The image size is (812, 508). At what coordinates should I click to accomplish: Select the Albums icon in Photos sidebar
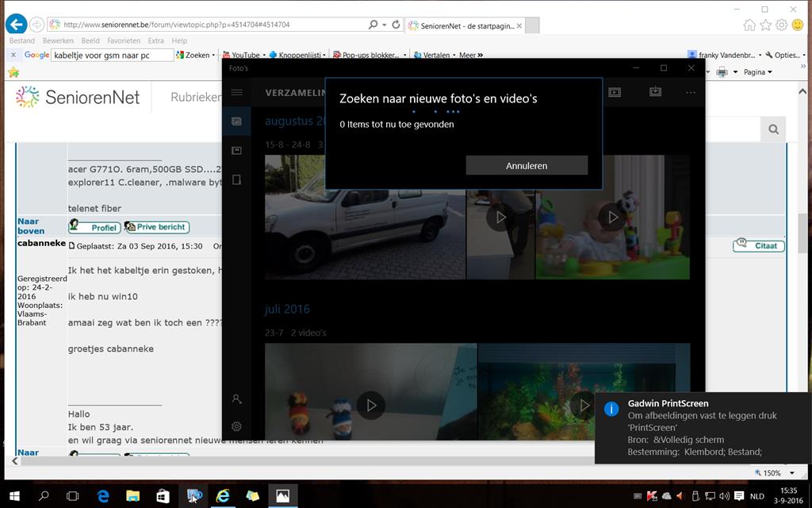point(236,151)
